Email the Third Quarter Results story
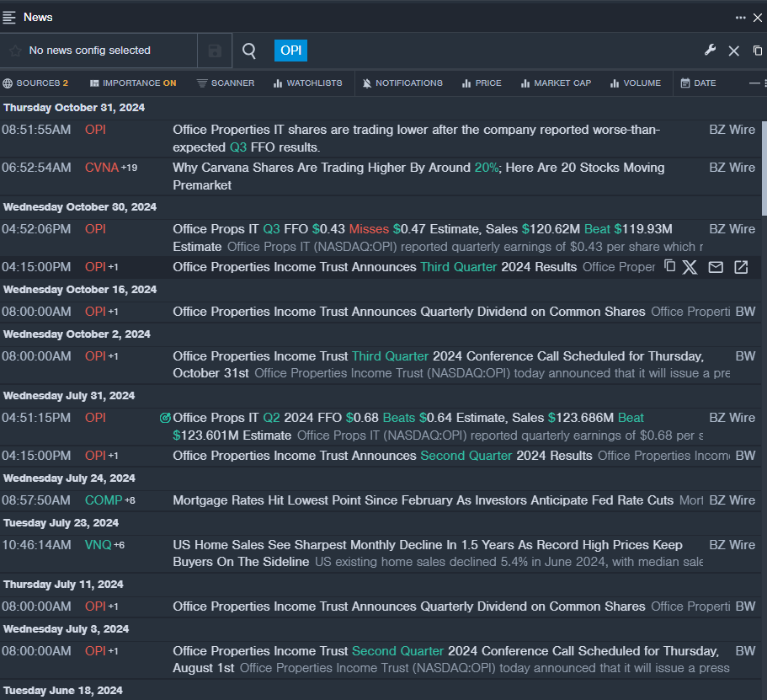The width and height of the screenshot is (767, 700). coord(716,267)
